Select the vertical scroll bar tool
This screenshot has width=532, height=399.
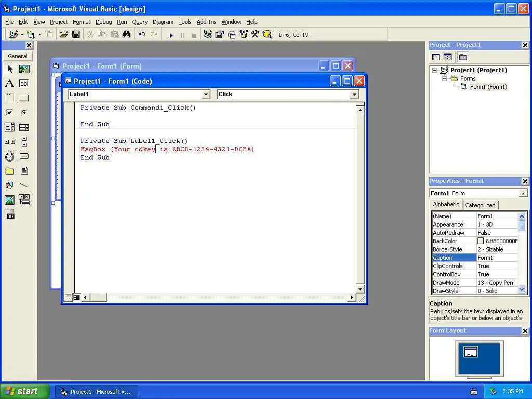click(24, 142)
